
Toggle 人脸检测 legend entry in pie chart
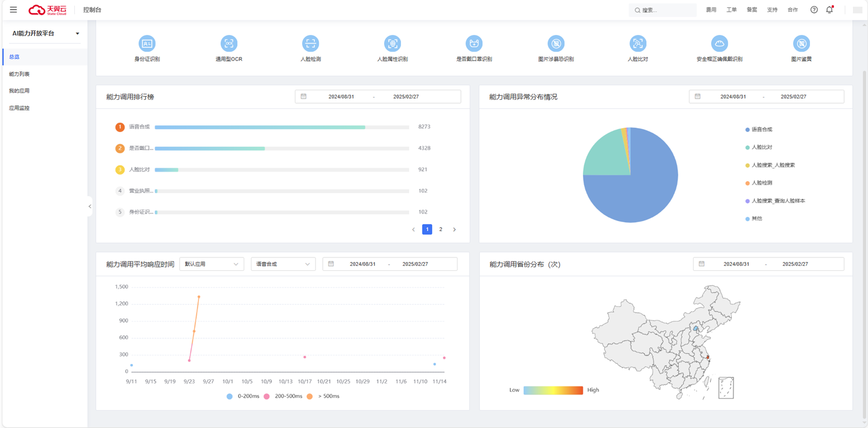coord(759,183)
